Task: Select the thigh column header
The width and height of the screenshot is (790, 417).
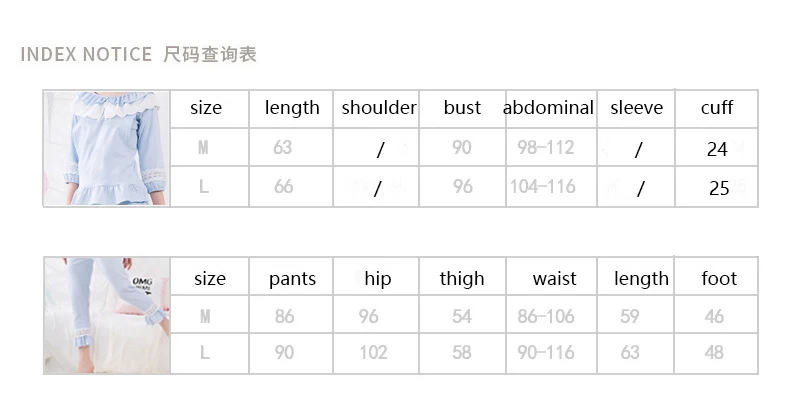Action: 462,279
